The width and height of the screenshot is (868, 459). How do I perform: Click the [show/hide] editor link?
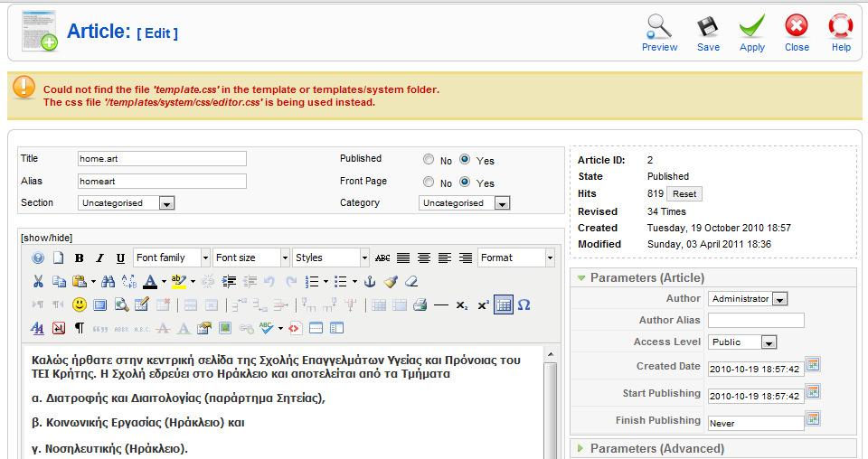tap(46, 238)
